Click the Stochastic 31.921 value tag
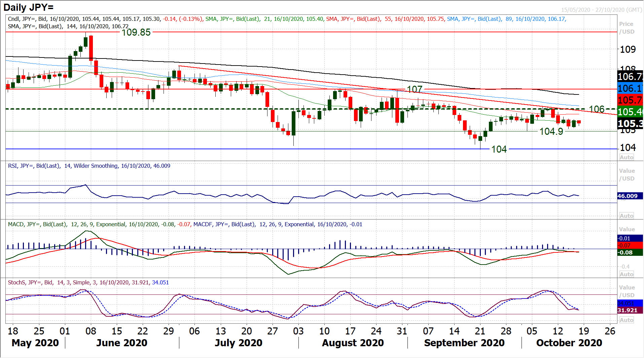This screenshot has height=358, width=644. 629,310
